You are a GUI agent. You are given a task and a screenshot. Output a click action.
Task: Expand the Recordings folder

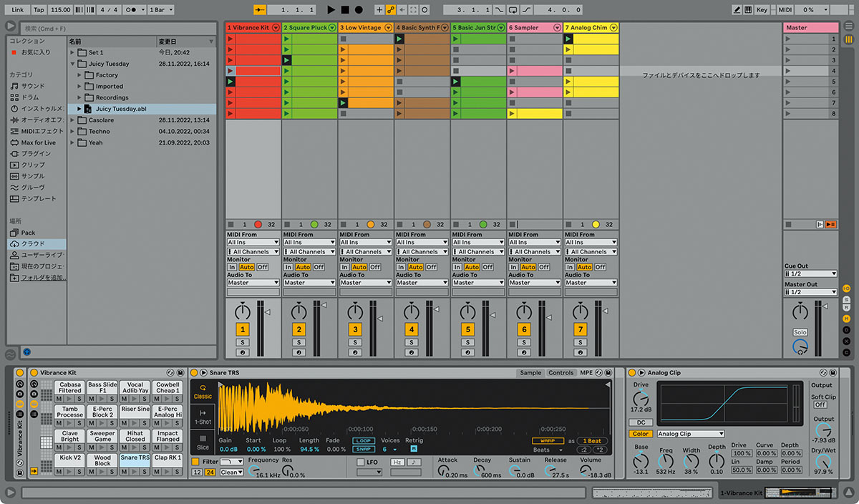(80, 97)
